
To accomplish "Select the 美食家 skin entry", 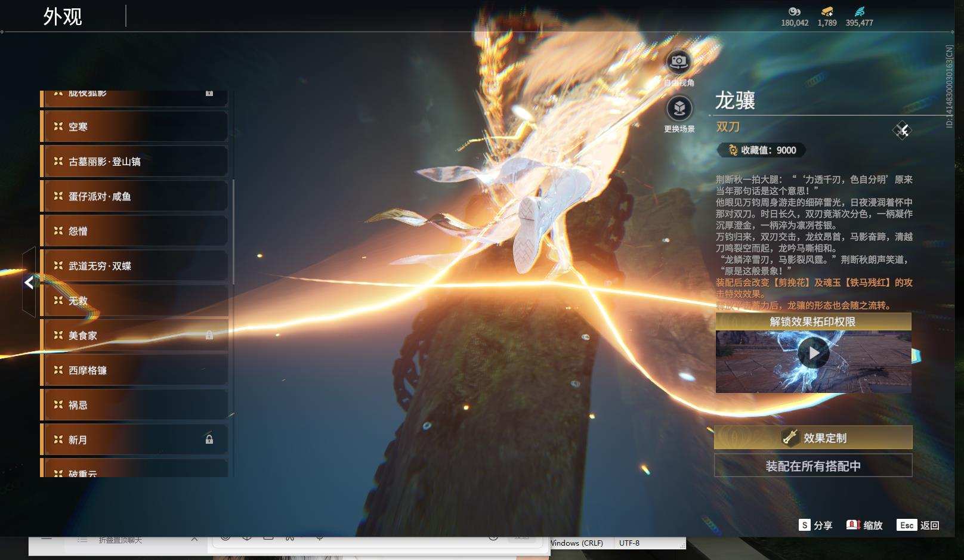I will 134,335.
